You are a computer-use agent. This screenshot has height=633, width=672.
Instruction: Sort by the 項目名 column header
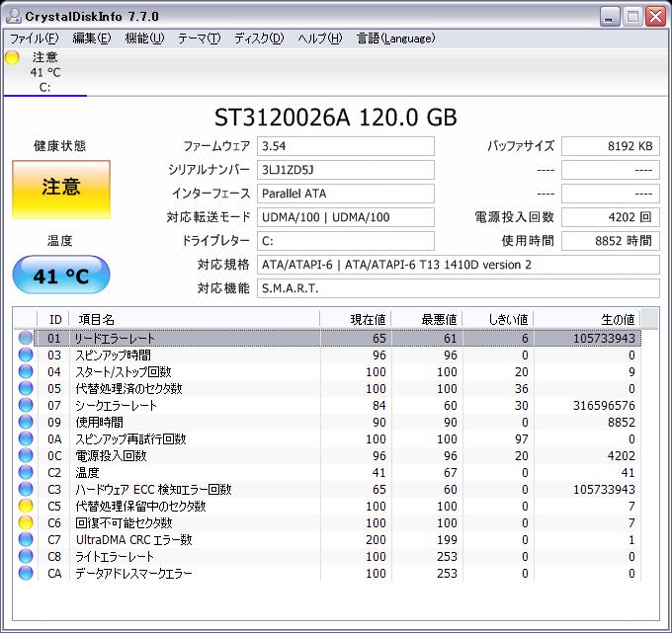point(97,319)
